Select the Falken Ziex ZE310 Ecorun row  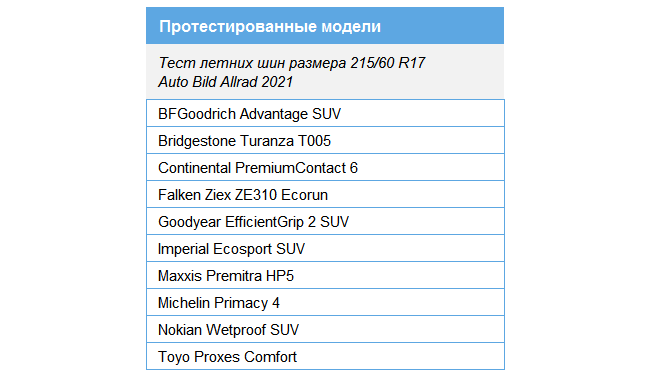(325, 194)
